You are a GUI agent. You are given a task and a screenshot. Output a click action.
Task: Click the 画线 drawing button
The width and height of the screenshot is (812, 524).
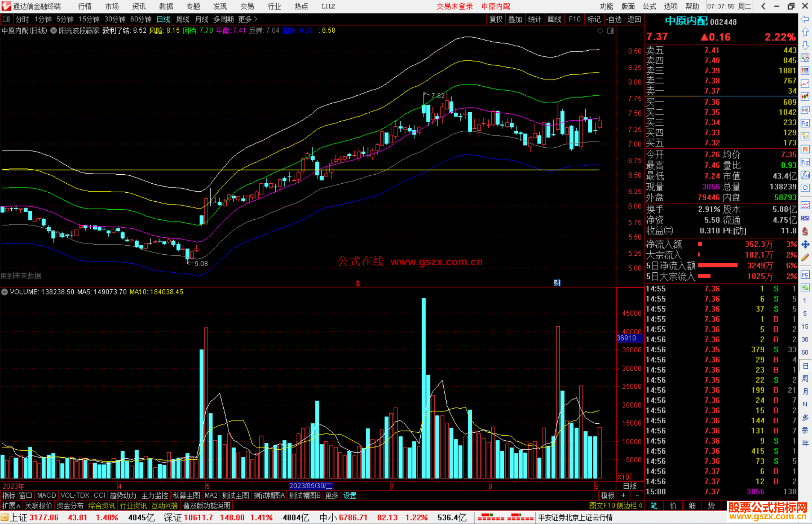click(554, 19)
